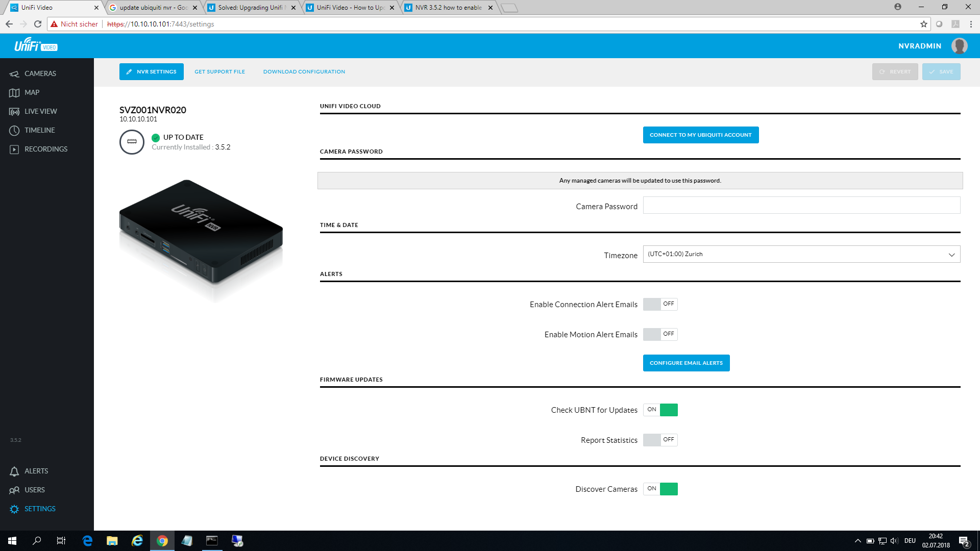
Task: Open the Chrome three-dot menu
Action: (971, 24)
